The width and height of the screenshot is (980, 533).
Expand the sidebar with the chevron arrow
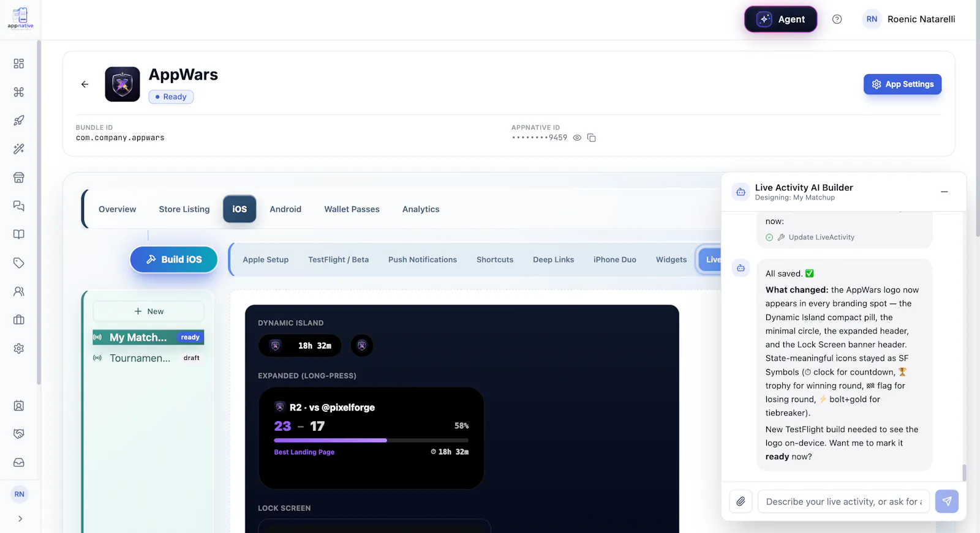point(20,519)
